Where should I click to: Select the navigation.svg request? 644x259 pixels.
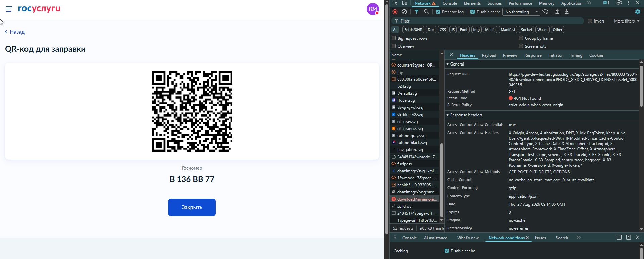click(415, 150)
